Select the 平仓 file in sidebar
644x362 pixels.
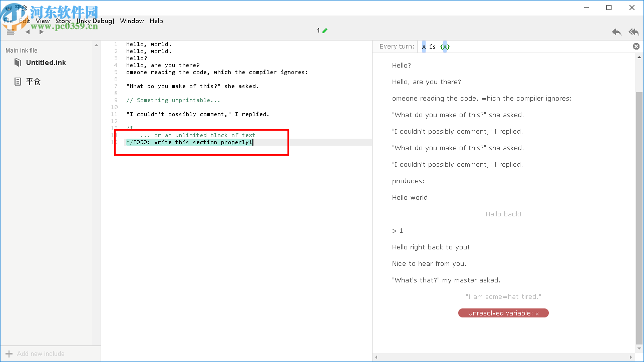click(x=34, y=81)
